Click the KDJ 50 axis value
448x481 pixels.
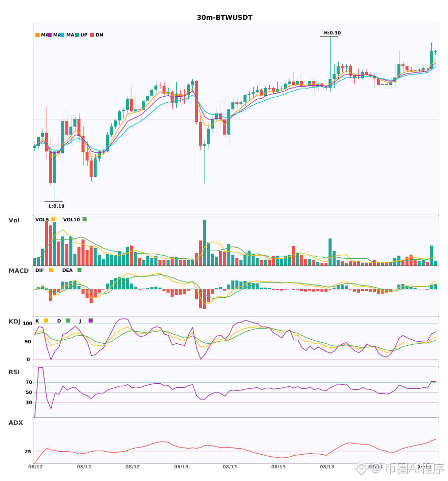28,342
